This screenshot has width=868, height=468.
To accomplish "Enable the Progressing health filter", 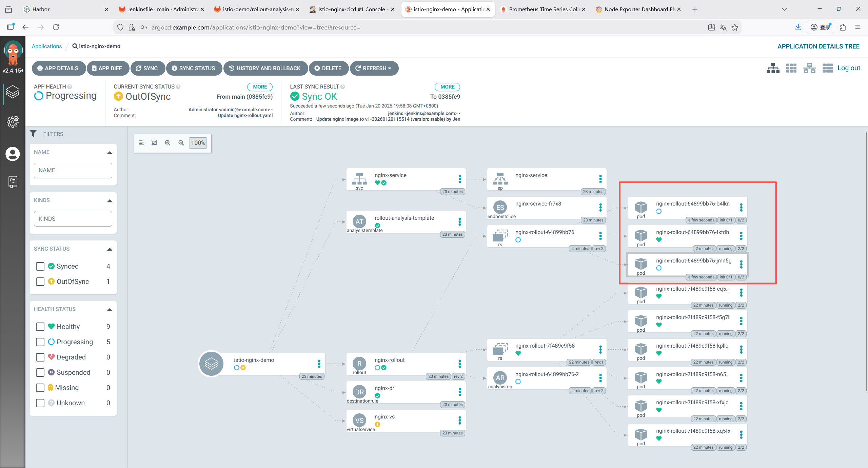I will tap(40, 342).
